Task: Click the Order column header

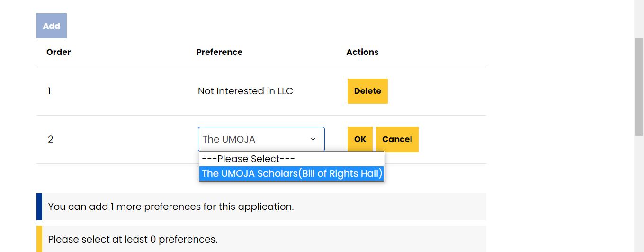Action: click(59, 52)
